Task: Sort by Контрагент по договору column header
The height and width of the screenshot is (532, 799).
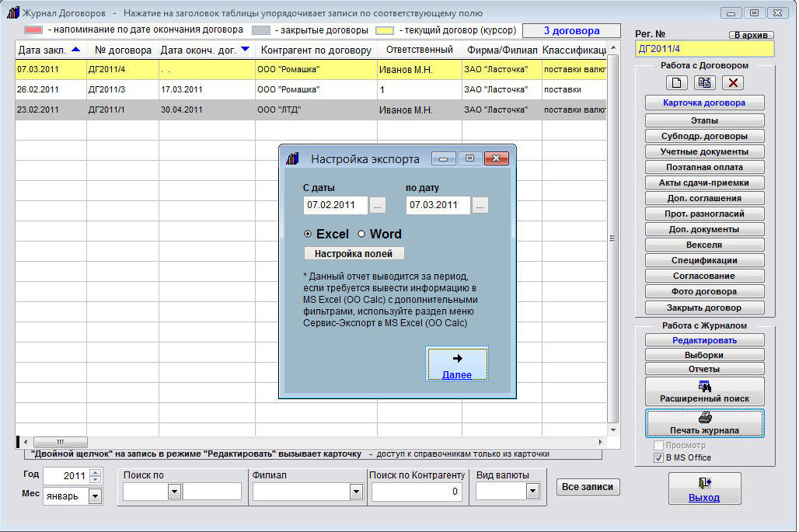Action: (x=316, y=50)
